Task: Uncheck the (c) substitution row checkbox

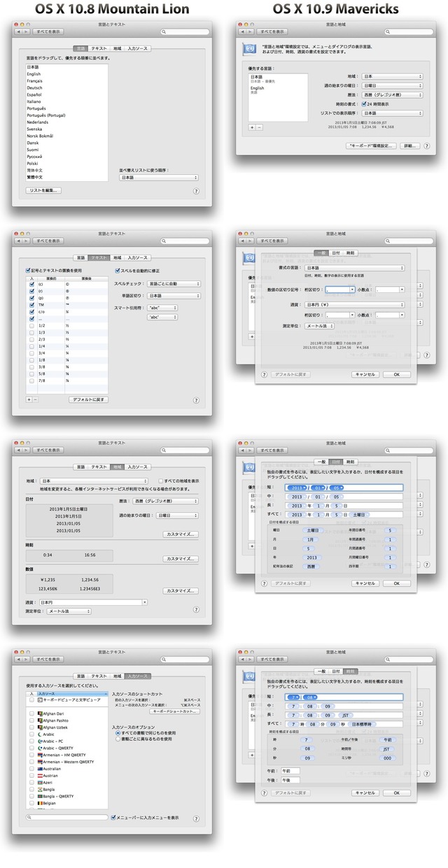Action: pyautogui.click(x=31, y=285)
